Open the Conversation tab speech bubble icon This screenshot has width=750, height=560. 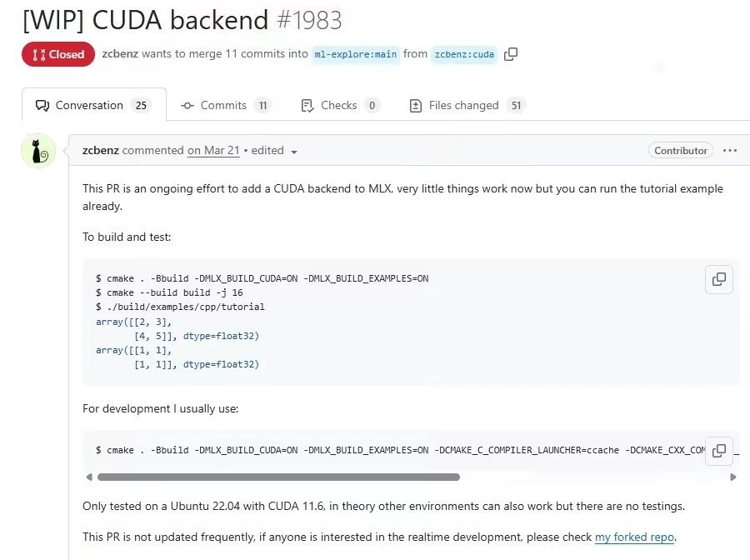(42, 105)
